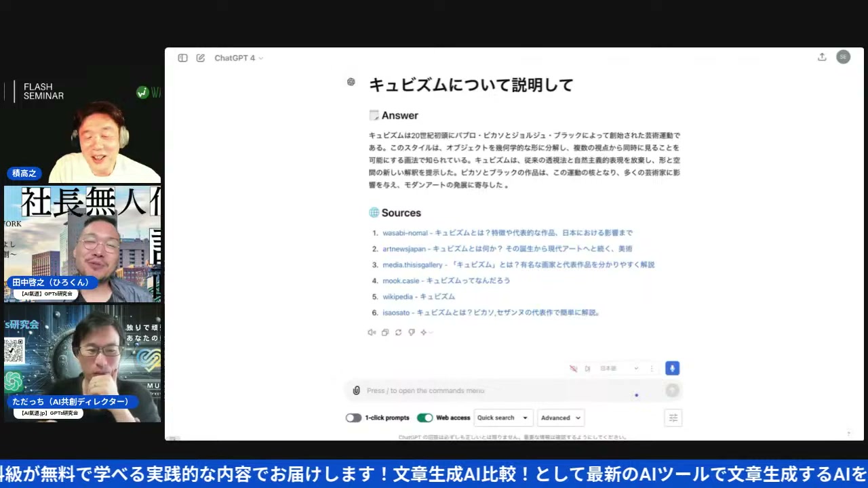Click the thumbs down feedback icon
Viewport: 868px width, 488px height.
click(x=412, y=332)
